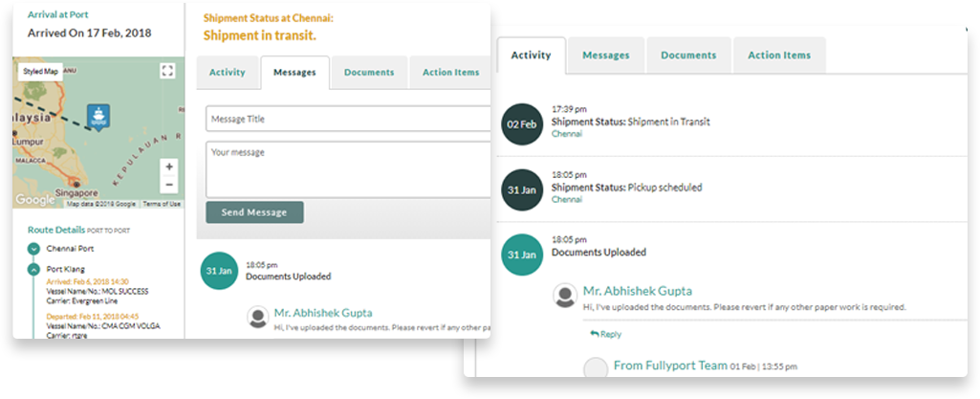Click the 02 Feb activity date circle
The image size is (980, 399).
tap(522, 124)
